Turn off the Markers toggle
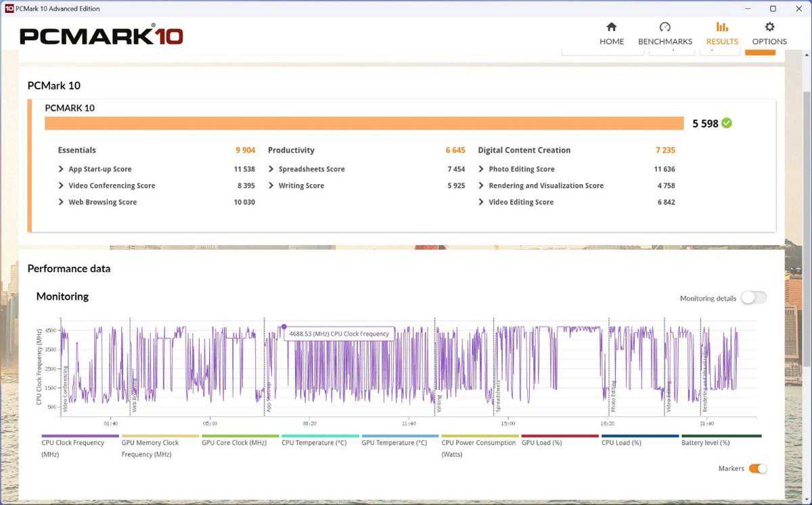Viewport: 812px width, 505px height. [758, 468]
